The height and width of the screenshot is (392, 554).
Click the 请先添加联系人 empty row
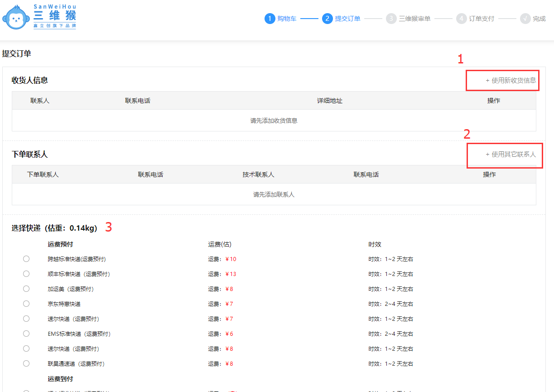pyautogui.click(x=274, y=194)
